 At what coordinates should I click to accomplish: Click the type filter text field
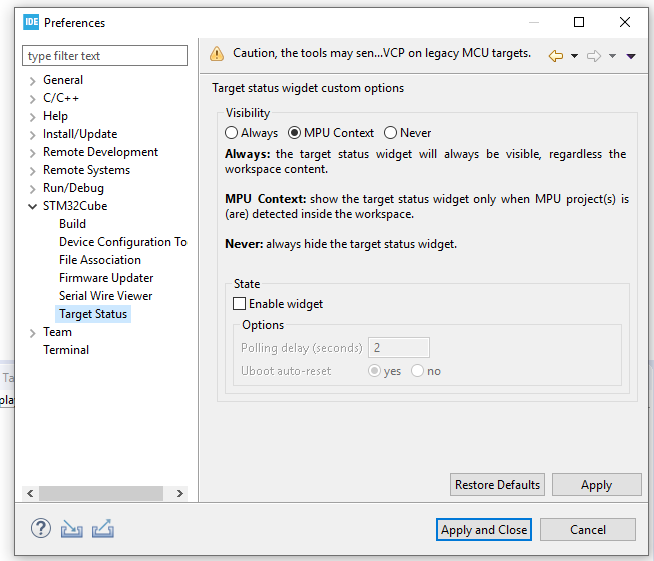coord(105,55)
